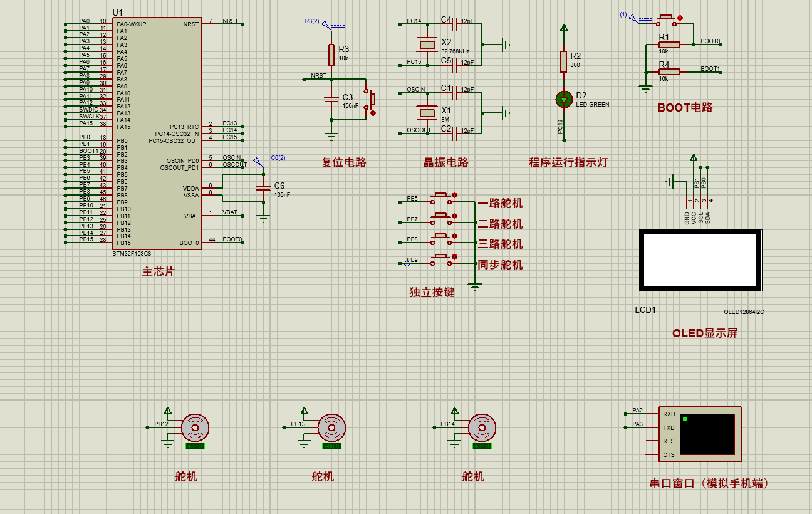
Task: Click the OLED显示屏 label
Action: tap(705, 333)
